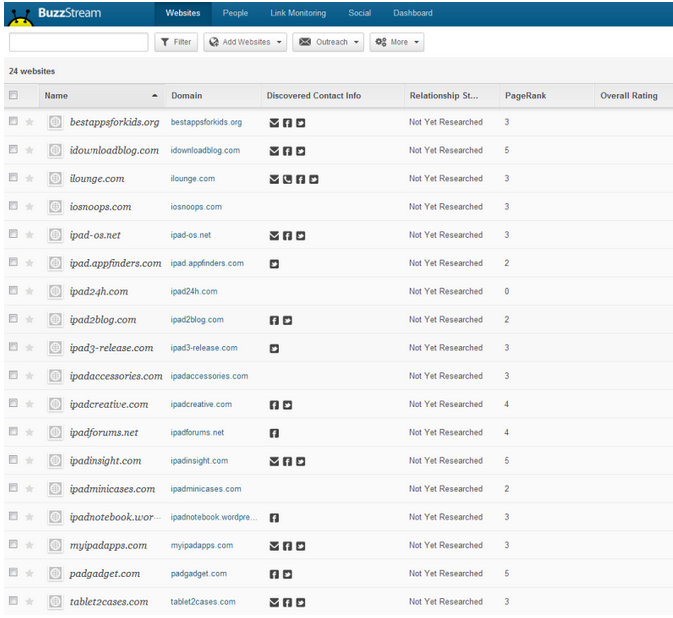Image resolution: width=673 pixels, height=618 pixels.
Task: Click Not Yet Researched for ipad.appfinders.com
Action: tap(446, 263)
